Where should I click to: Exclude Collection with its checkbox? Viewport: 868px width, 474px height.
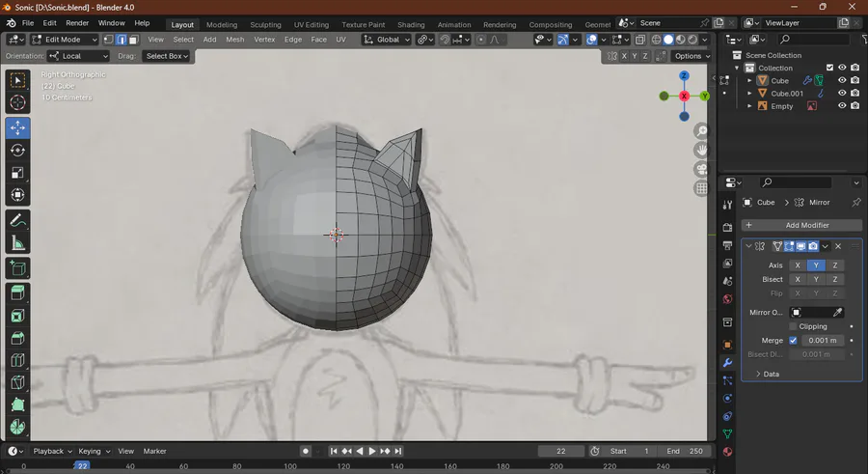click(x=829, y=68)
